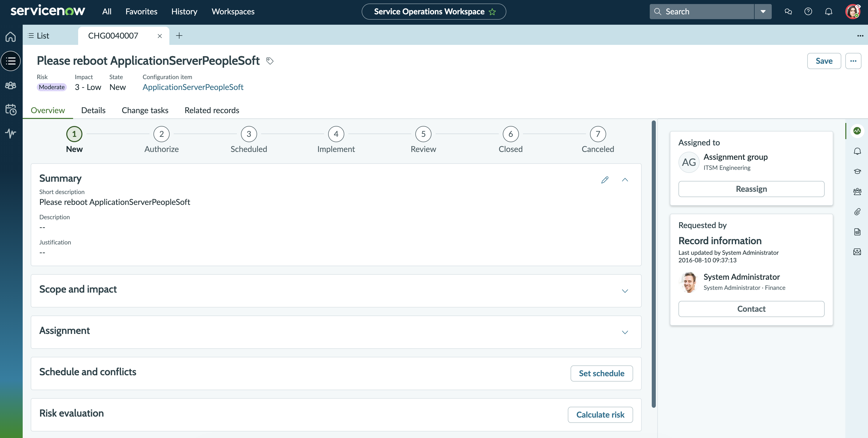Open the chat conversations icon

click(x=788, y=12)
